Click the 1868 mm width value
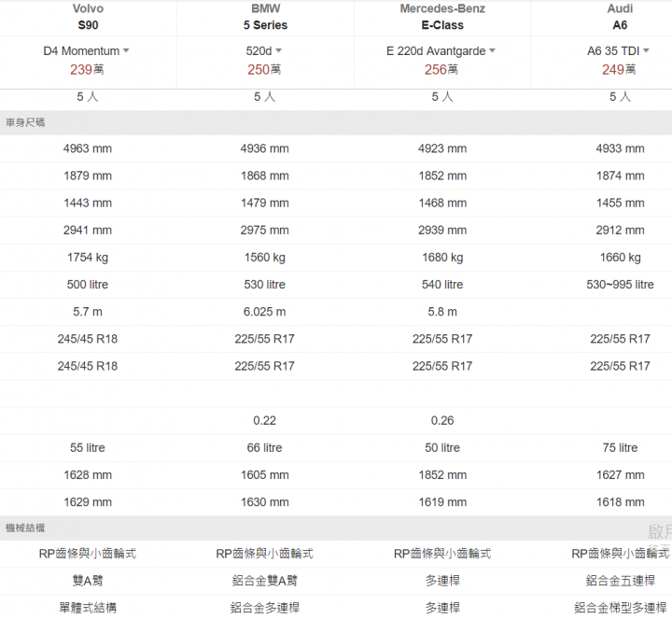The width and height of the screenshot is (672, 619). coord(264,176)
